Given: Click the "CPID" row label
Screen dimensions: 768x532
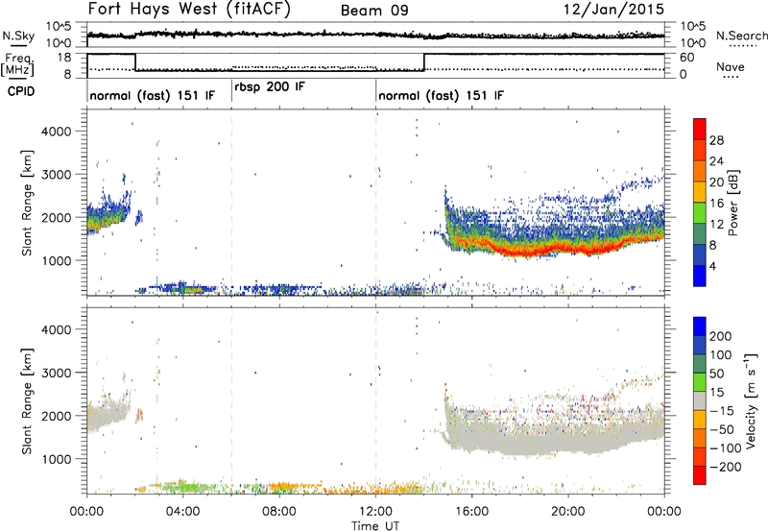Looking at the screenshot, I should 21,91.
